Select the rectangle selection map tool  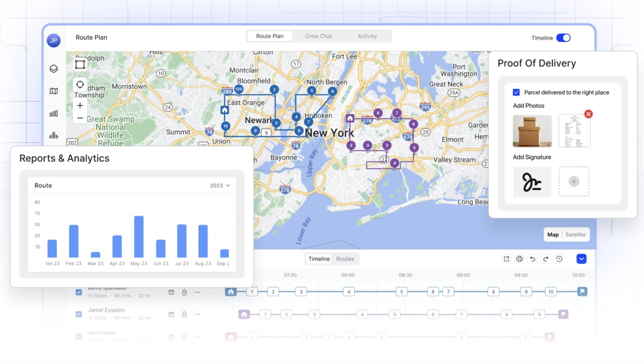pos(80,64)
